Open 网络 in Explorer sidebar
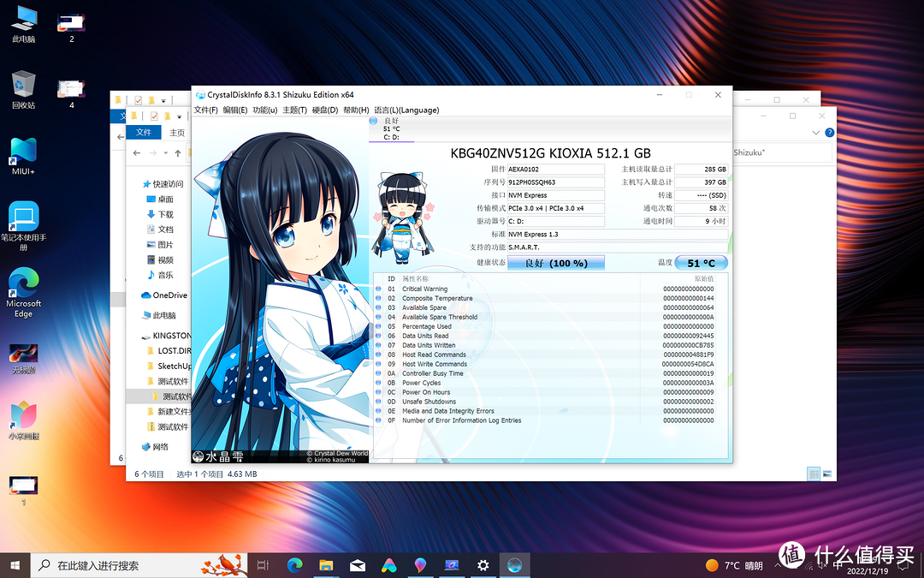 click(x=156, y=447)
